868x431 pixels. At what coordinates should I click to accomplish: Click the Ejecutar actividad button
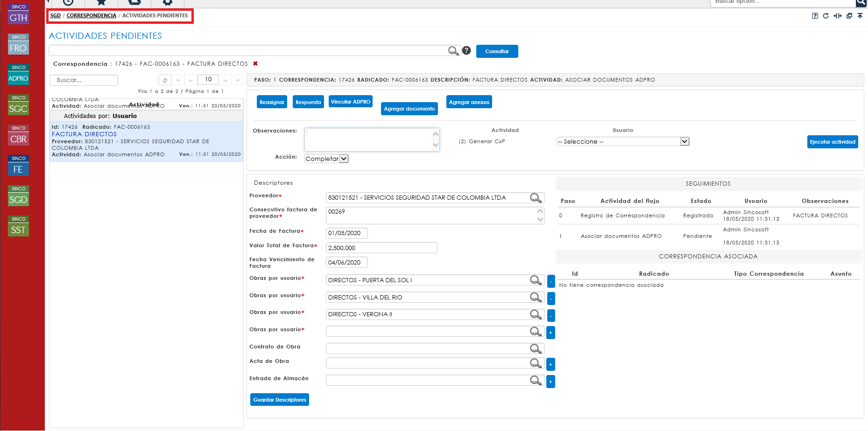pos(833,142)
